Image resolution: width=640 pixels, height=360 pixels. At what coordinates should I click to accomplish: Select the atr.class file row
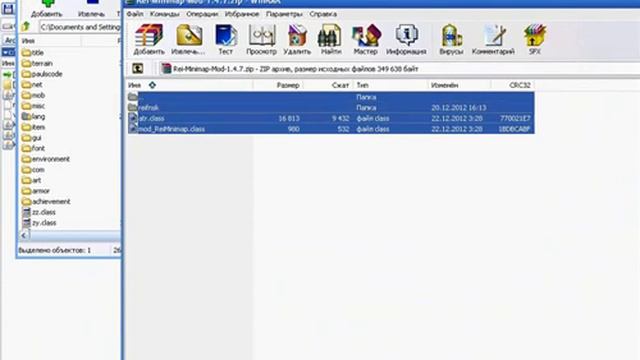click(x=331, y=118)
